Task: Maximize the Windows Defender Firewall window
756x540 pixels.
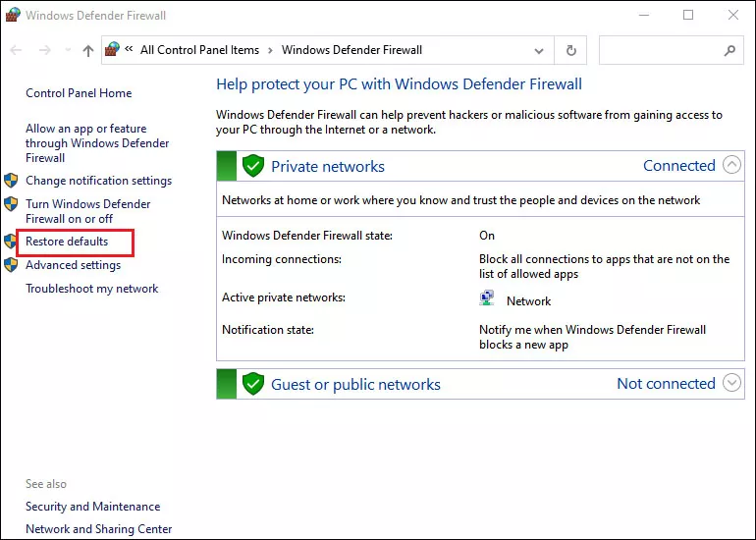Action: (x=688, y=15)
